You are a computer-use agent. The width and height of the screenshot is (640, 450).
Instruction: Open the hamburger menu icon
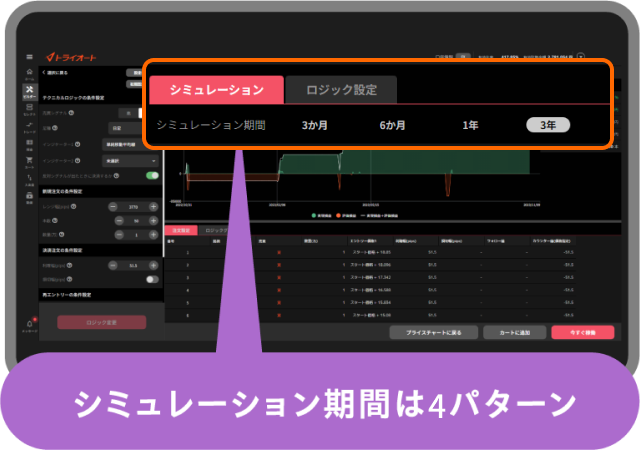29,57
